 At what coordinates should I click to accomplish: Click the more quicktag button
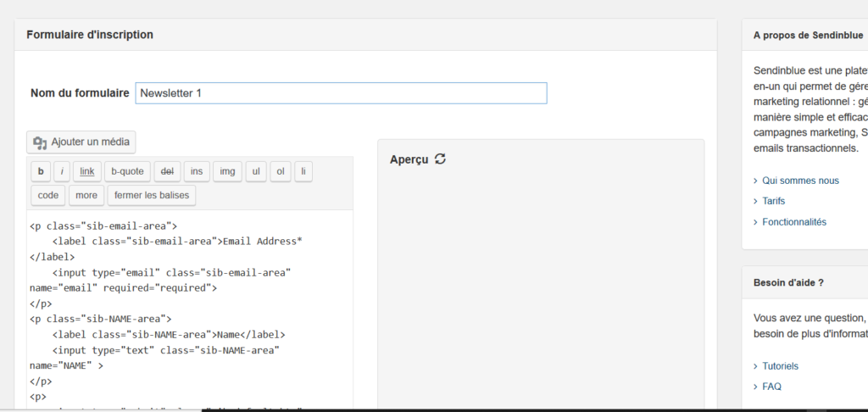[x=86, y=196]
